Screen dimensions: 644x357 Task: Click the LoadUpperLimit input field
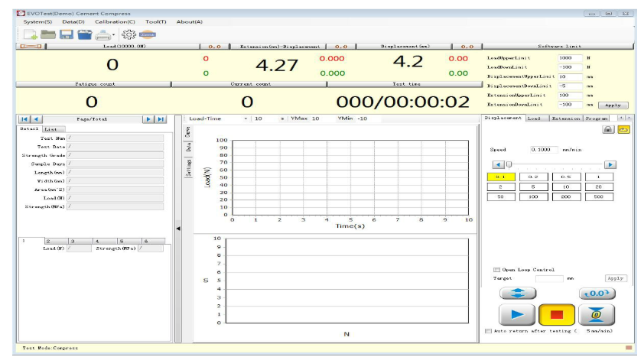(570, 58)
